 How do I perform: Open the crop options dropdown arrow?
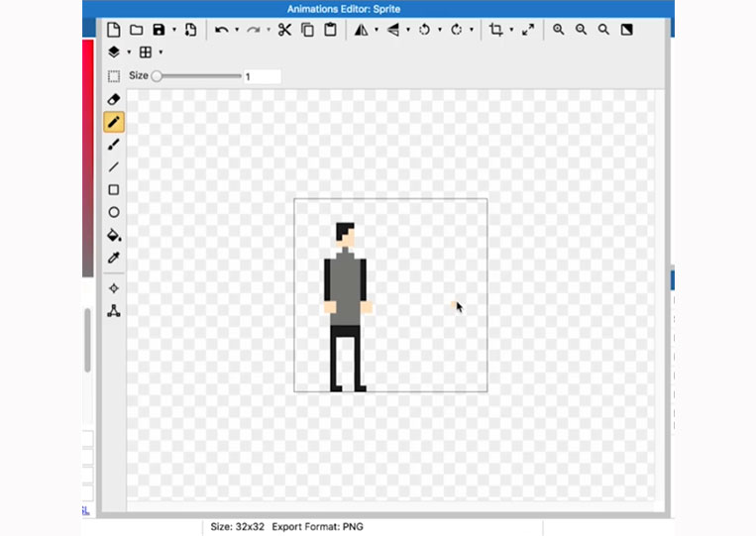click(511, 30)
